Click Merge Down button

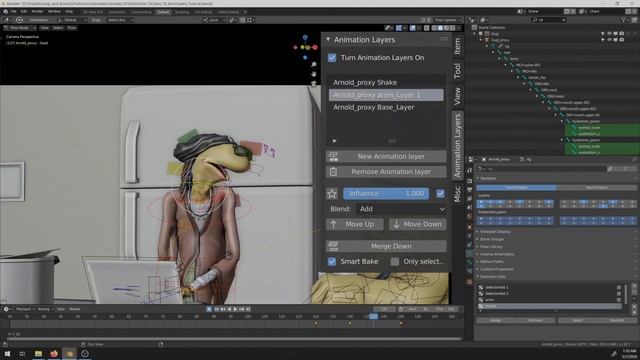tap(386, 246)
